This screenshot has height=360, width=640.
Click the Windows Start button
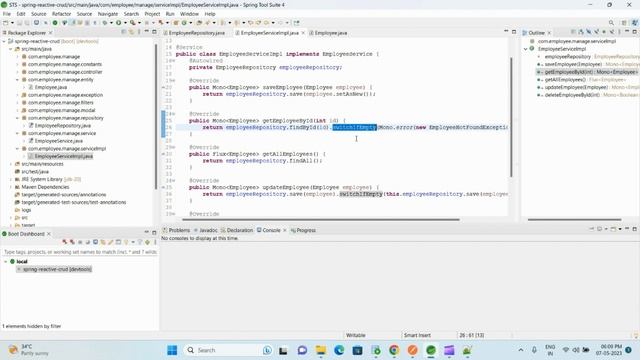coord(172,350)
